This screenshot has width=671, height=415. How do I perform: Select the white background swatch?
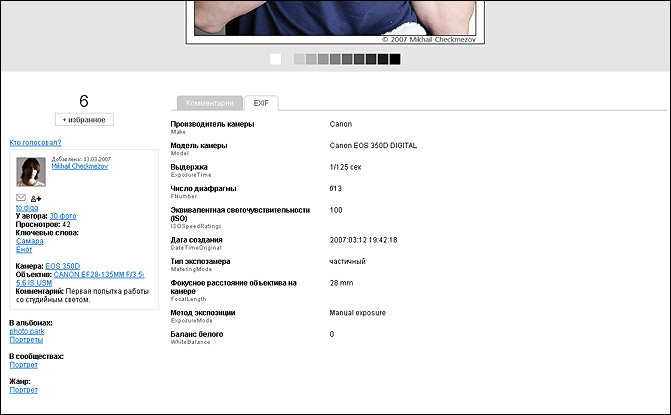[275, 60]
